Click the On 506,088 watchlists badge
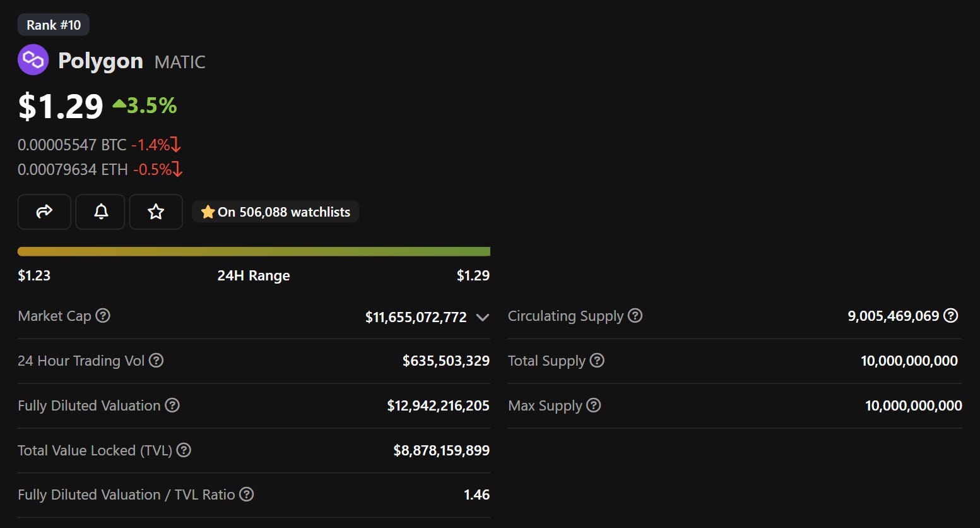The height and width of the screenshot is (528, 980). (x=275, y=212)
